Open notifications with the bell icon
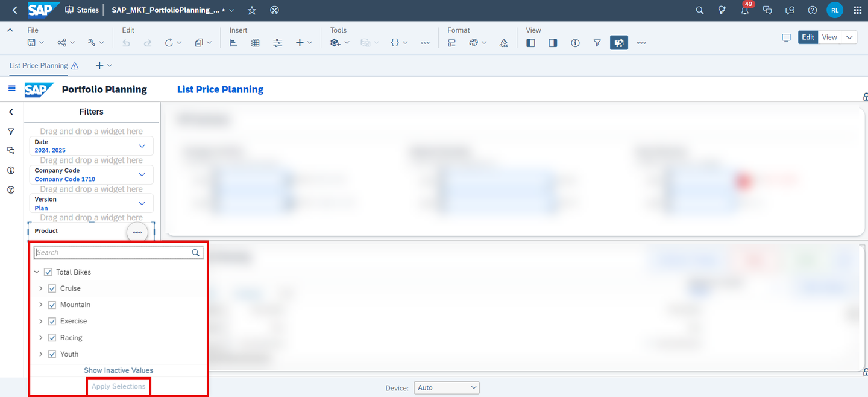 (x=745, y=11)
